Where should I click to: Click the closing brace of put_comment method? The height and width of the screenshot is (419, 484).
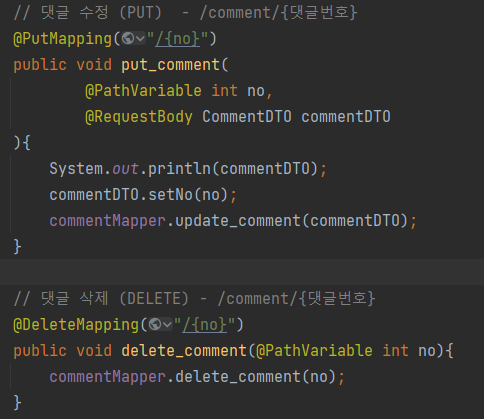17,247
